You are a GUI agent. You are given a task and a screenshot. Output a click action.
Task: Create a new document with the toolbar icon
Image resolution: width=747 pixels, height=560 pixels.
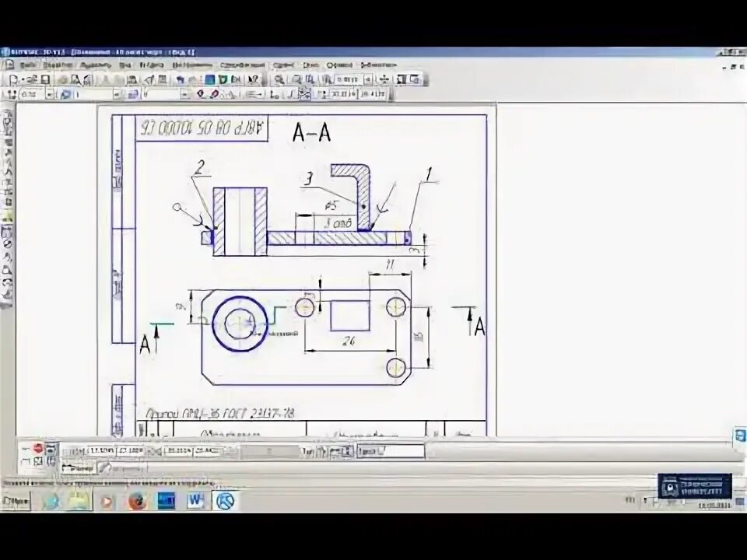pos(13,79)
